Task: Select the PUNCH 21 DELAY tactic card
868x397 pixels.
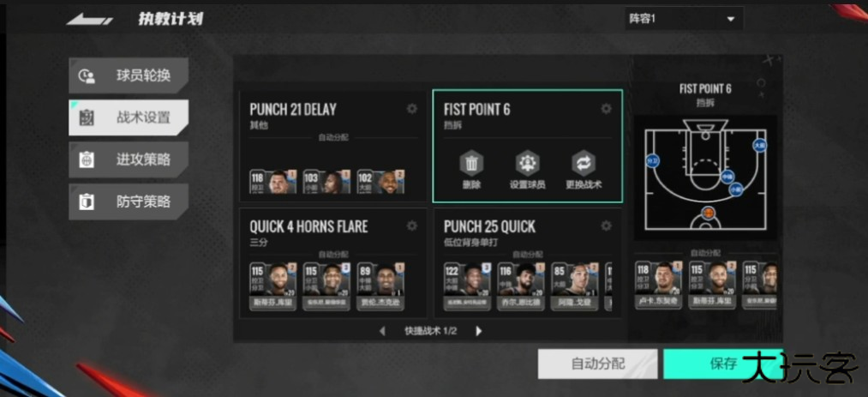Action: click(x=332, y=146)
